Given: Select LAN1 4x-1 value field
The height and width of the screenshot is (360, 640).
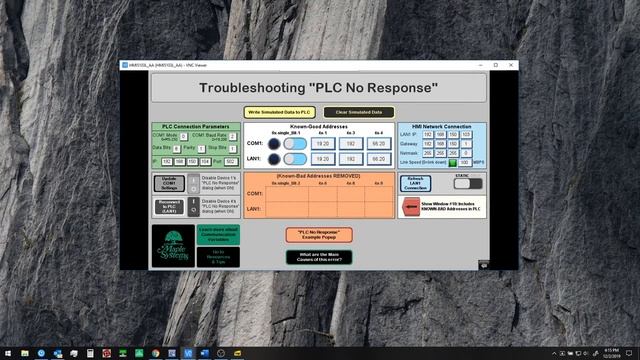Looking at the screenshot, I should (x=323, y=159).
